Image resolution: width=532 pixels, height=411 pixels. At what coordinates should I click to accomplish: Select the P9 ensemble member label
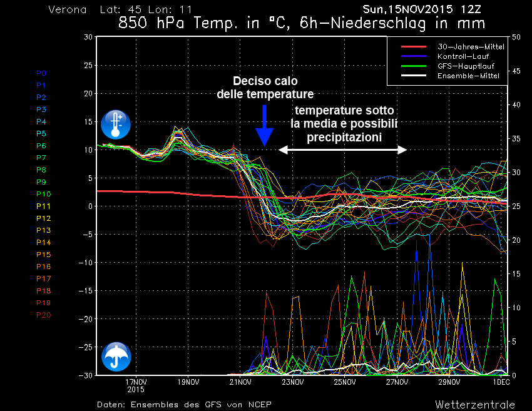41,182
